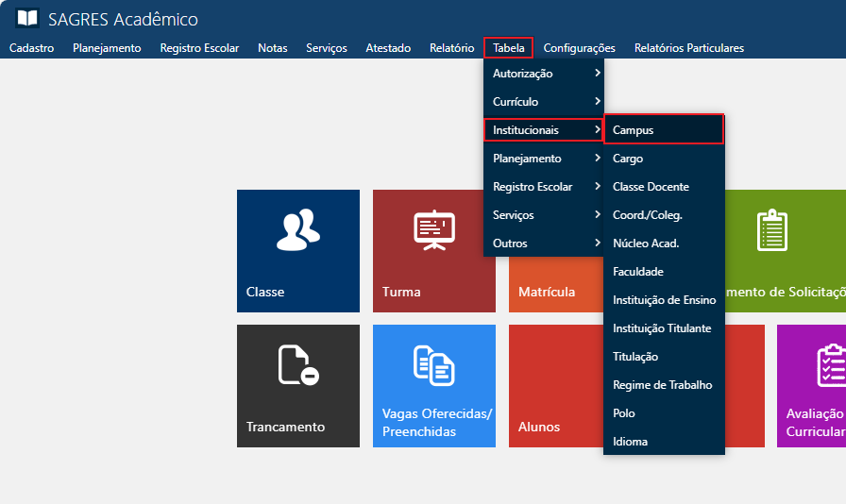Select Instituição de Ensino menu entry
Screen dimensions: 846x504
[664, 300]
